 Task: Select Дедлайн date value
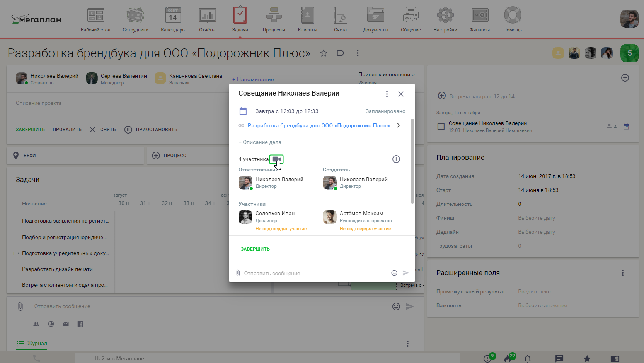click(536, 232)
